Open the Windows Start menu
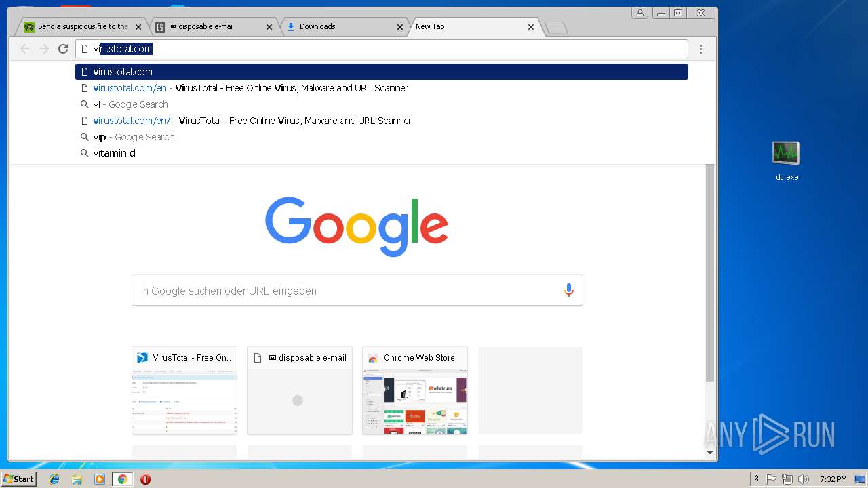The image size is (868, 488). 18,479
